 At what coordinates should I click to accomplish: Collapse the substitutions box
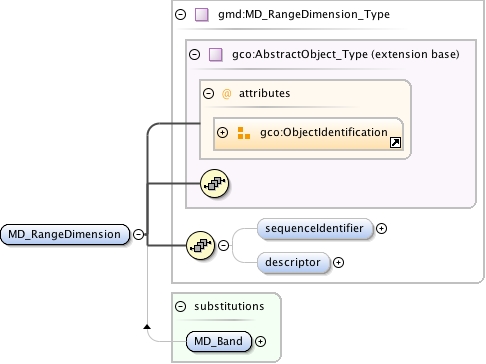pyautogui.click(x=180, y=306)
